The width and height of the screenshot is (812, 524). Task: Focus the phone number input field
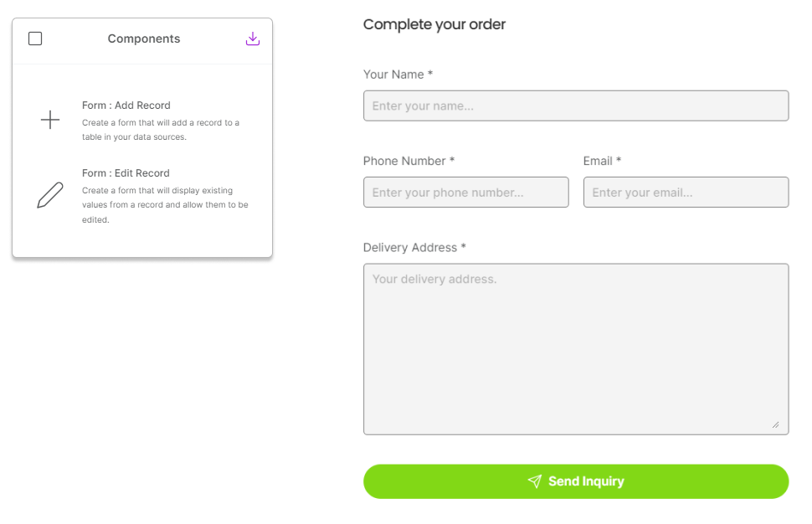click(466, 192)
